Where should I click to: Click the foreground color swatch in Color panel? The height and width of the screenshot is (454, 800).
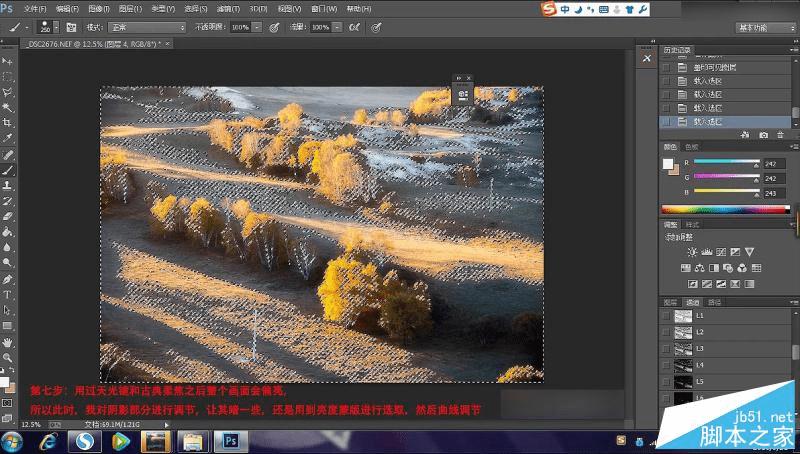[667, 164]
